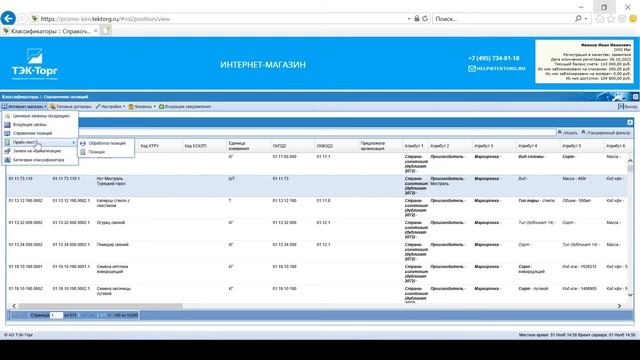Select the row with code 01.13.12.190.0002
This screenshot has height=360, width=640.
click(x=317, y=208)
